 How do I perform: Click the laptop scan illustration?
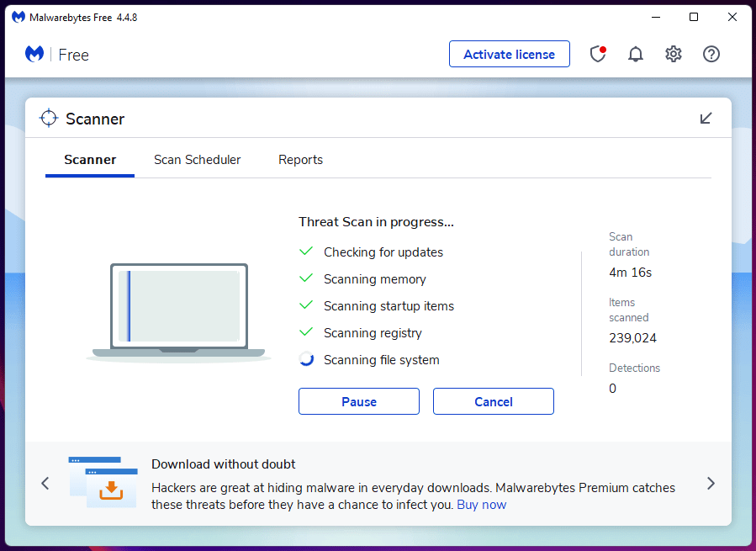tap(178, 313)
